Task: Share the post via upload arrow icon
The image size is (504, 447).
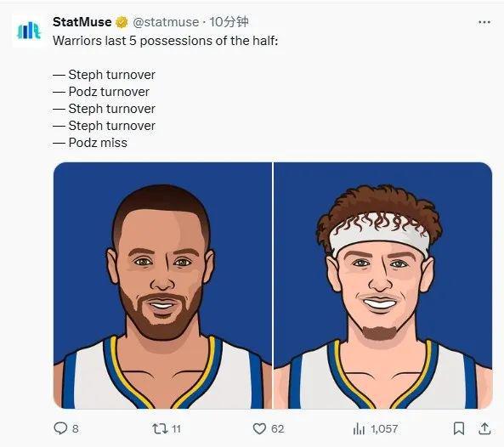Action: [484, 428]
